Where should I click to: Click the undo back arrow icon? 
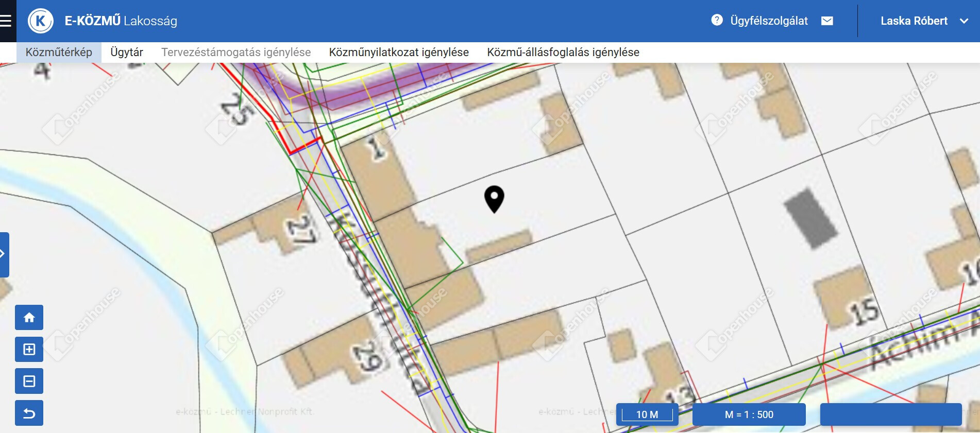pos(29,413)
